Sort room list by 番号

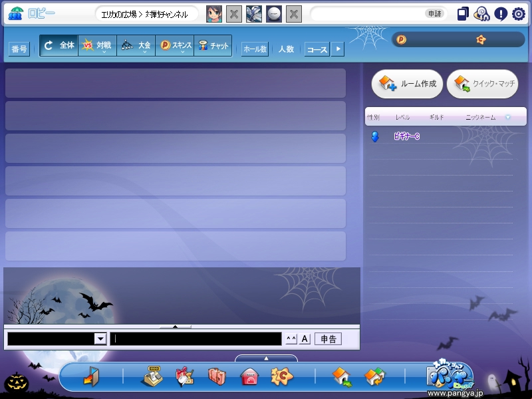tap(19, 49)
